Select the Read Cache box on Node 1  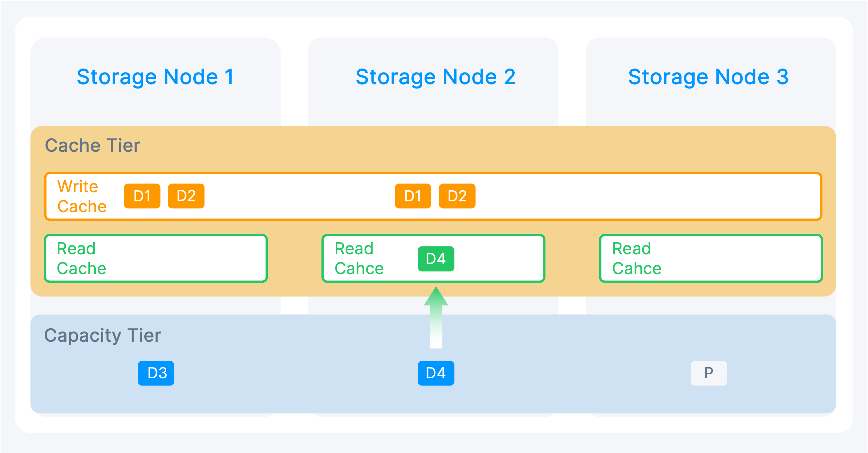(x=156, y=258)
